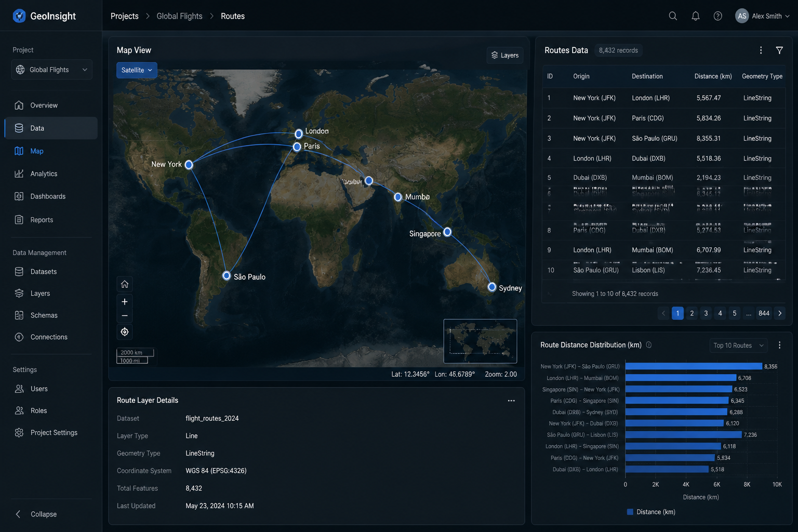The height and width of the screenshot is (532, 798).
Task: Open distribution chart more options
Action: pos(779,345)
